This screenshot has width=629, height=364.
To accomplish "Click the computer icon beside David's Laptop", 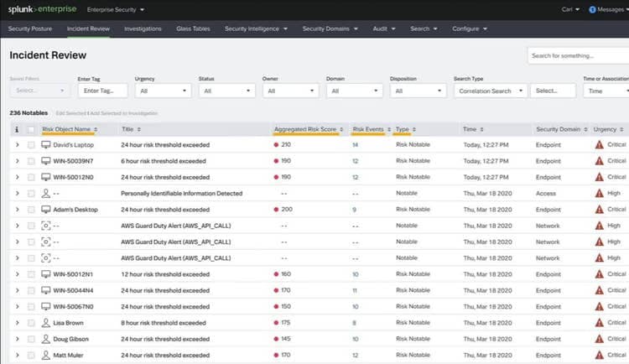I will point(45,145).
